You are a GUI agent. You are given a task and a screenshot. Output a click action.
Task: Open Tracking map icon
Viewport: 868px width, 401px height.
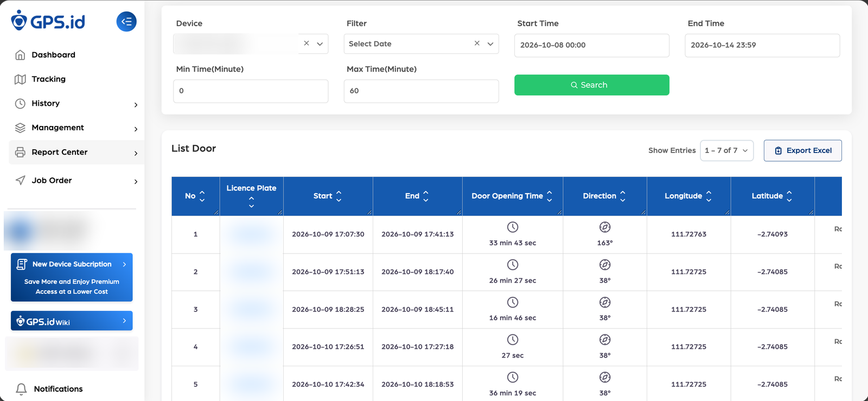(20, 79)
